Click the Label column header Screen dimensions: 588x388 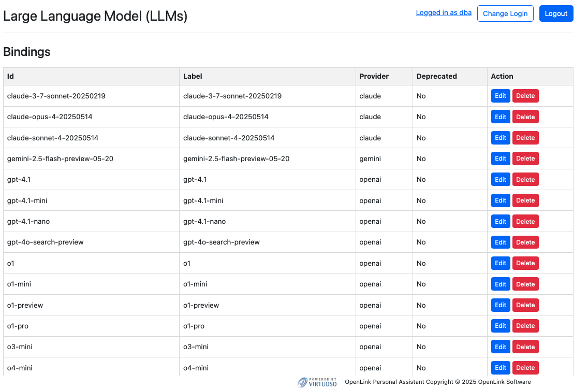point(268,76)
